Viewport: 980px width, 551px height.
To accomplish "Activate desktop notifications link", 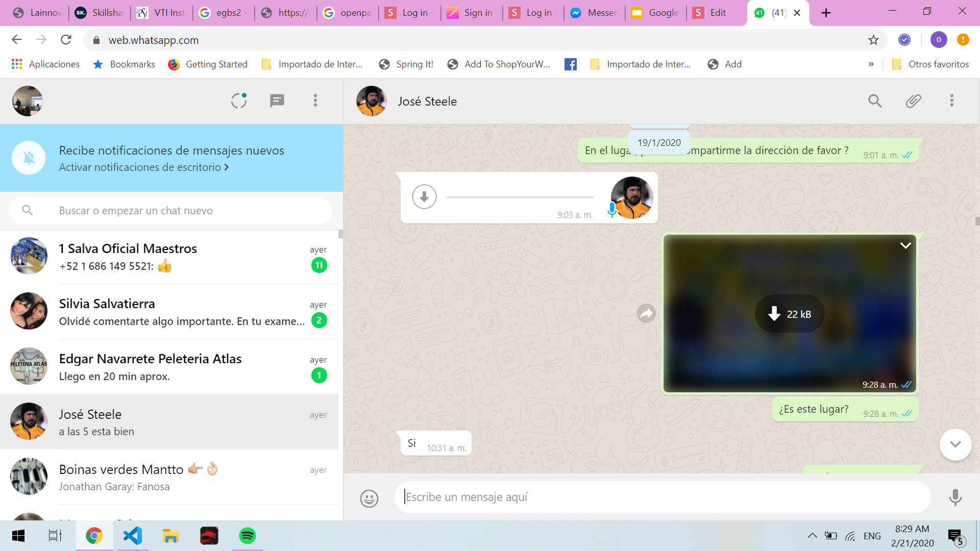I will (x=143, y=167).
